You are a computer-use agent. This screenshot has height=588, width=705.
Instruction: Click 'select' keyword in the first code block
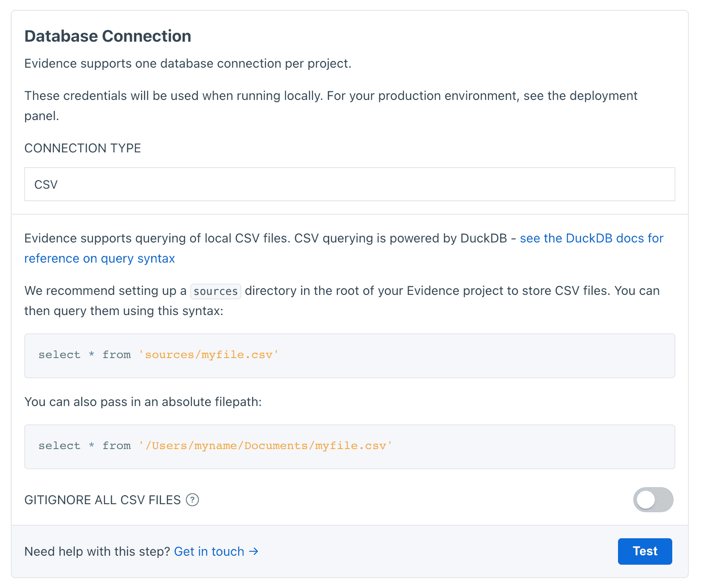pos(59,355)
